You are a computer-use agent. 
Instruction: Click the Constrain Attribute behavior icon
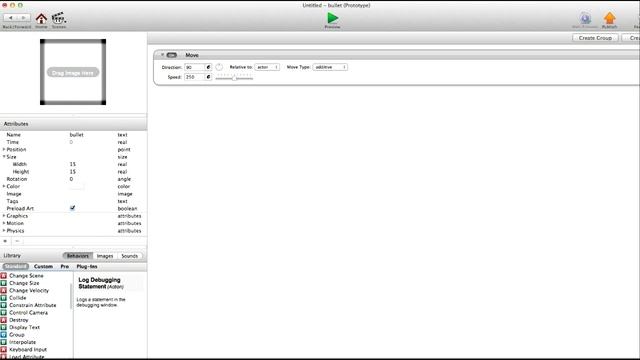pos(4,305)
